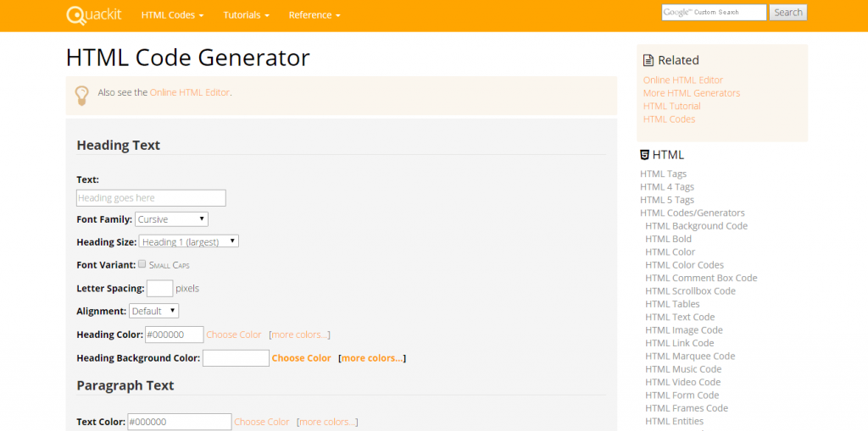Click the Heading Color value field

pos(175,334)
